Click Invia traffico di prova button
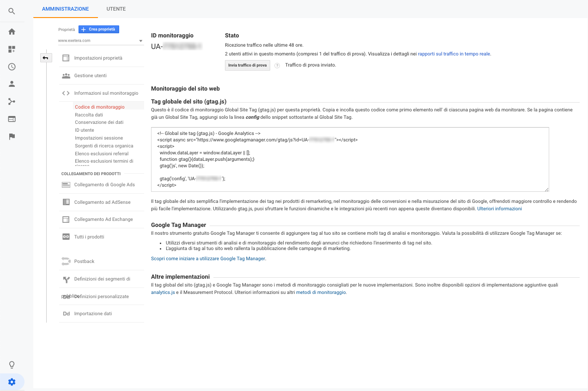The width and height of the screenshot is (588, 391). click(248, 65)
